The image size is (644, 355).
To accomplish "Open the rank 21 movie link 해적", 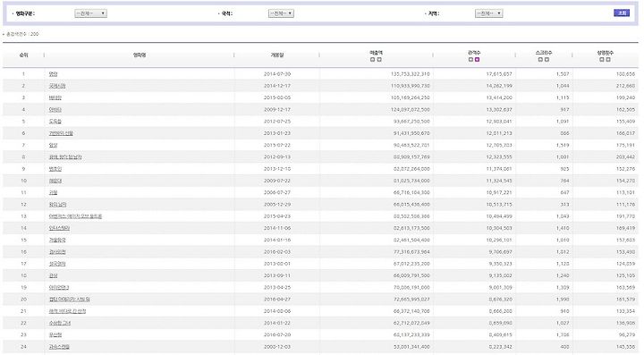I will pyautogui.click(x=67, y=311).
